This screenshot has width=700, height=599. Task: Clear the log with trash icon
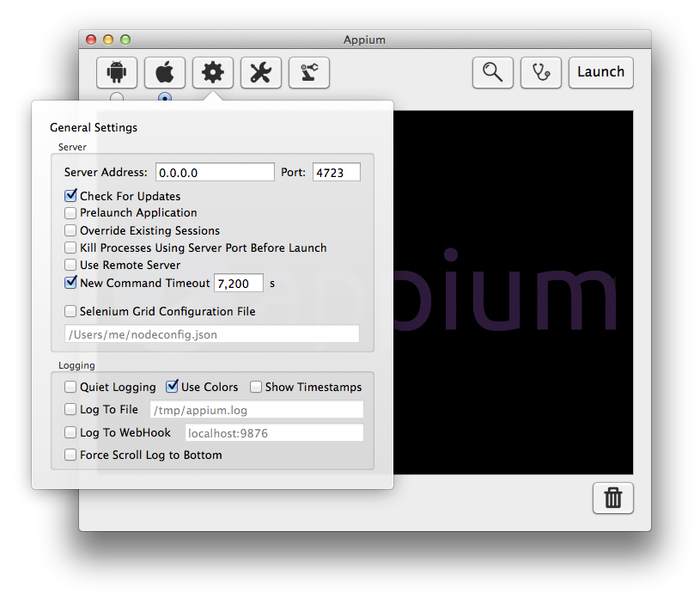click(613, 498)
